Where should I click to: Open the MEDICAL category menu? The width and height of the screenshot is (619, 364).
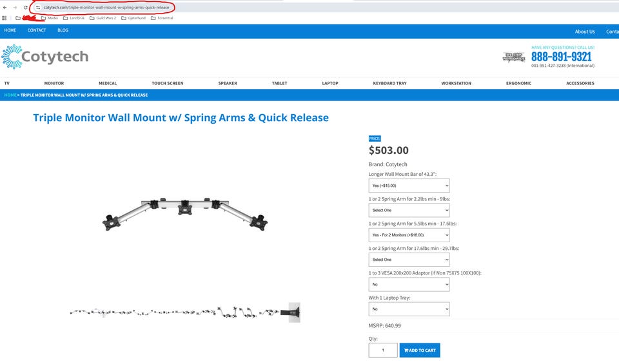pyautogui.click(x=108, y=83)
